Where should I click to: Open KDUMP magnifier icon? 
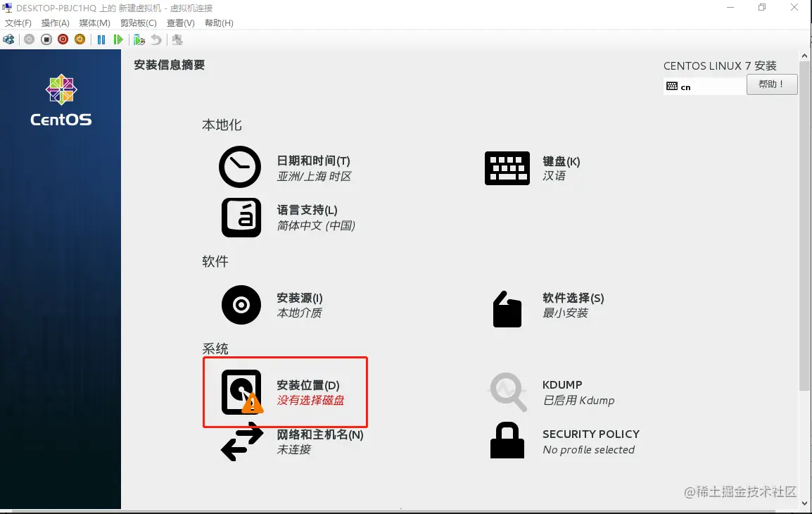509,391
